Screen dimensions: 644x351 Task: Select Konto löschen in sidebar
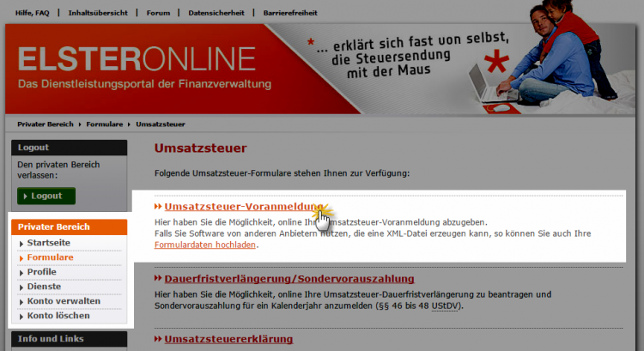click(58, 316)
